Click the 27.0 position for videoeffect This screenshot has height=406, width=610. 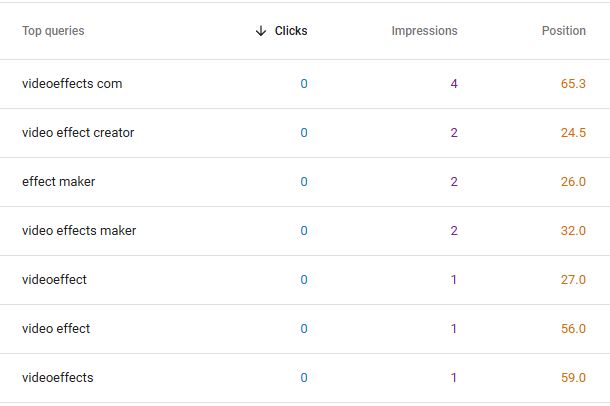coord(573,280)
